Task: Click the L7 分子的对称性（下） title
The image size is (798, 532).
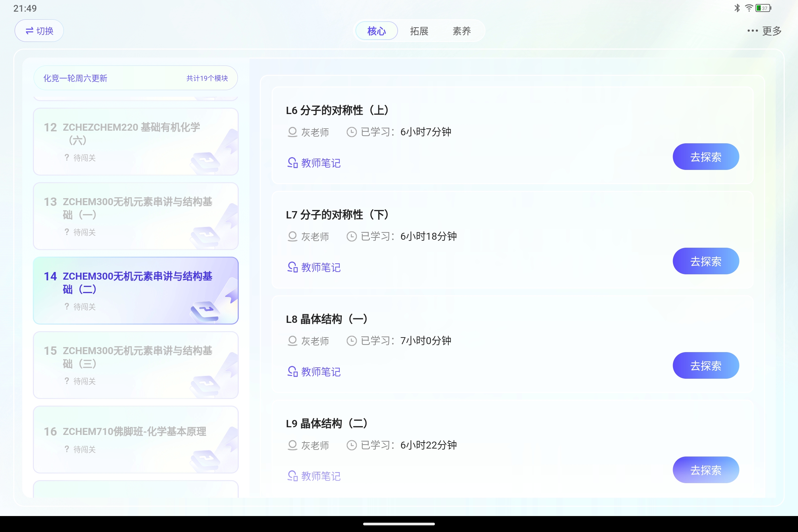Action: click(337, 215)
